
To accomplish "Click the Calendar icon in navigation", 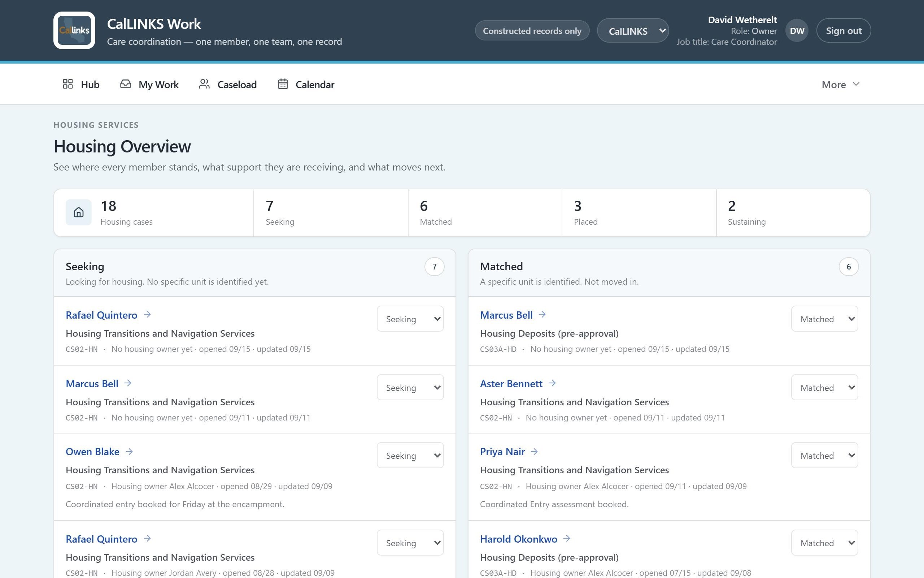I will coord(283,84).
